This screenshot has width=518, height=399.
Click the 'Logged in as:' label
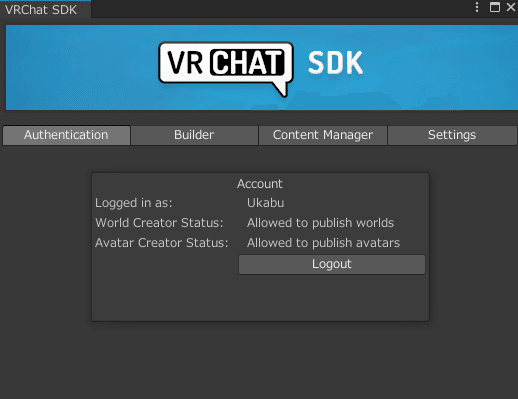click(x=134, y=203)
